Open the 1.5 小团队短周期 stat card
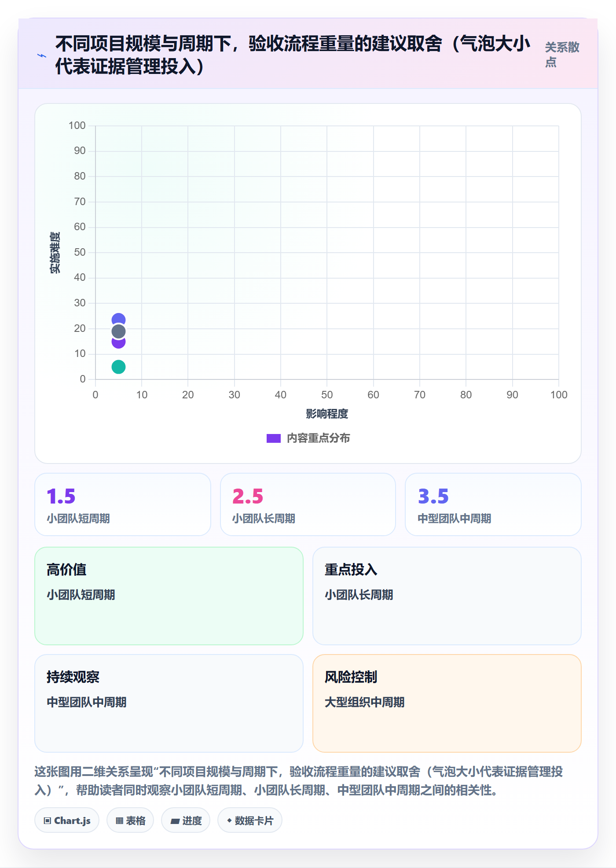 123,504
